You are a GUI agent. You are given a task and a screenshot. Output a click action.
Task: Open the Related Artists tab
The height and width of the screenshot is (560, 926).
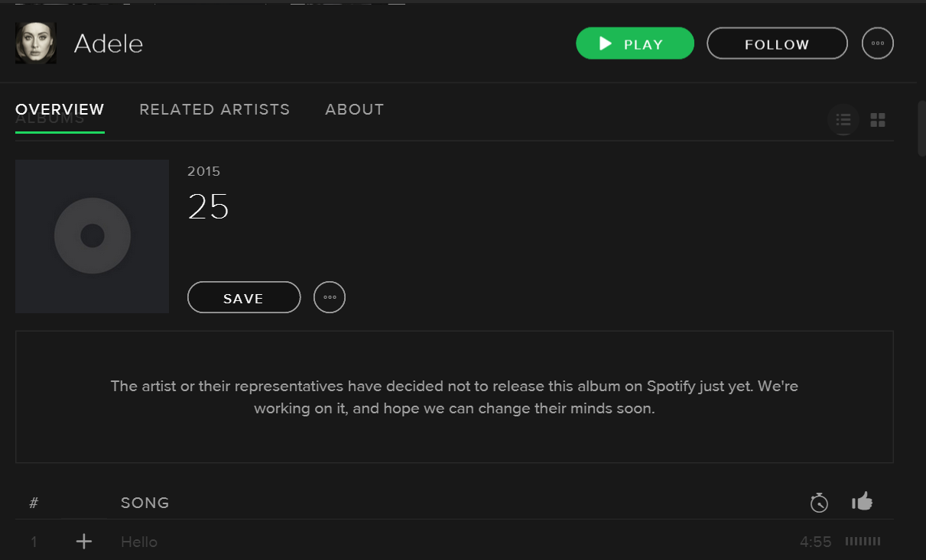coord(215,109)
